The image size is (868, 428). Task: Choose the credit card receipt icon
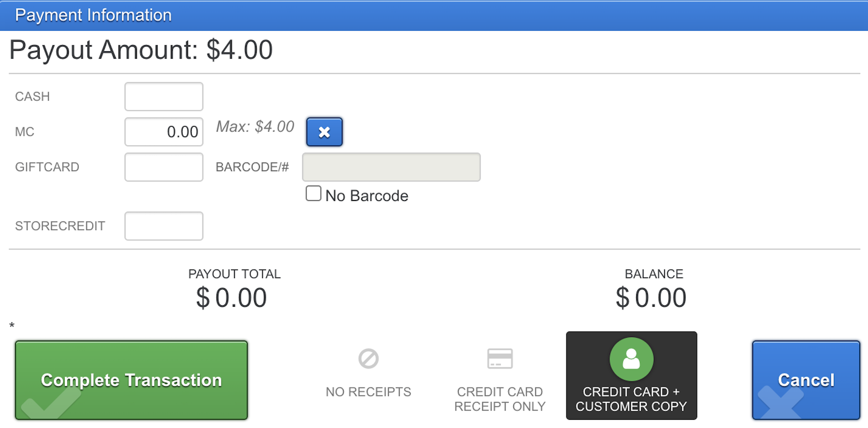(500, 359)
